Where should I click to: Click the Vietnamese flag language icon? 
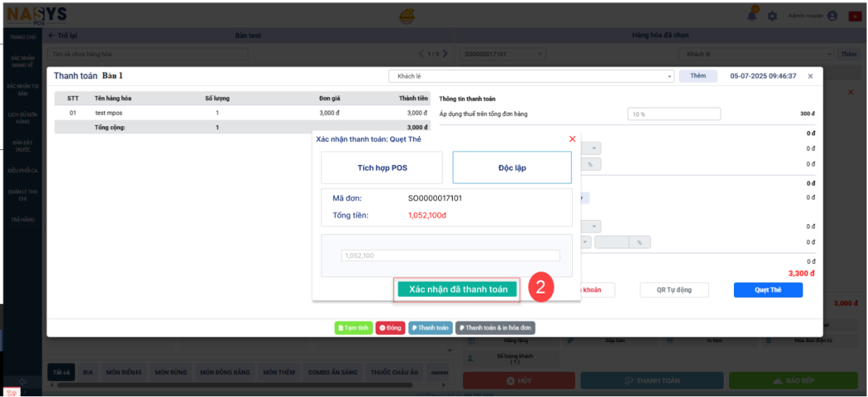click(854, 16)
